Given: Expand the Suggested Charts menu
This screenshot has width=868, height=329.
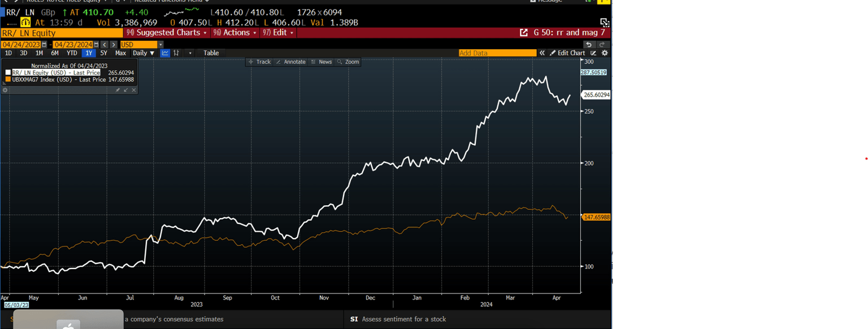Looking at the screenshot, I should pyautogui.click(x=168, y=33).
